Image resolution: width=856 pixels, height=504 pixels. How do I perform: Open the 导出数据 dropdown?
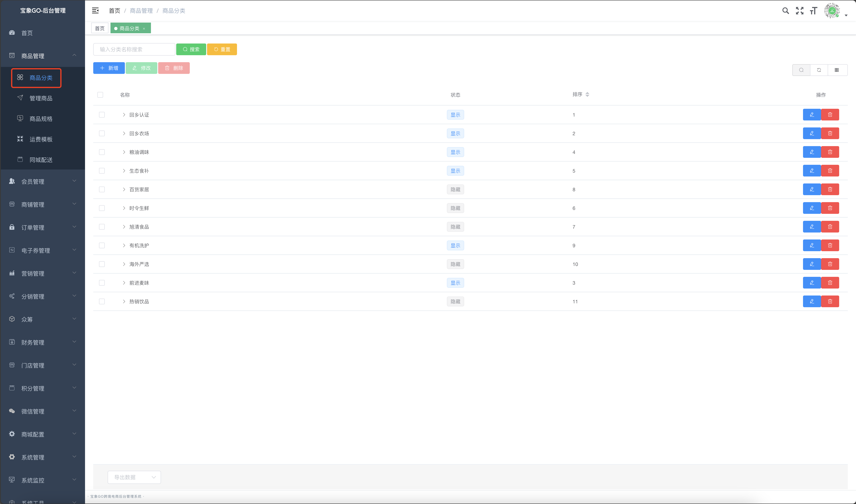[134, 477]
